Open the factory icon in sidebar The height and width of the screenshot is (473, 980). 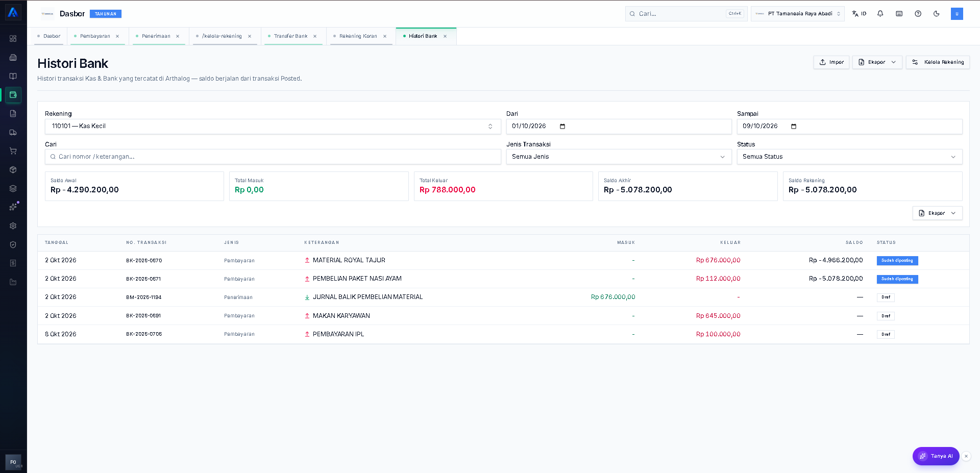(13, 282)
